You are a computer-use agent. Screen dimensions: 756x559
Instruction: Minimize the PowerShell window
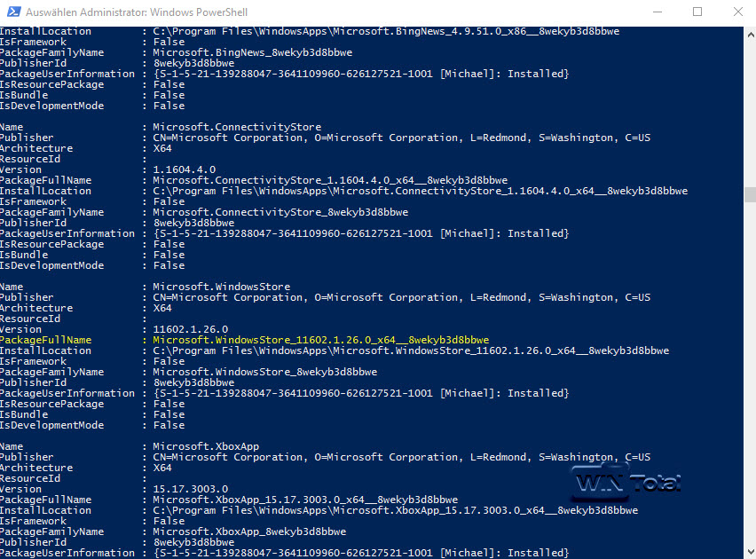658,12
